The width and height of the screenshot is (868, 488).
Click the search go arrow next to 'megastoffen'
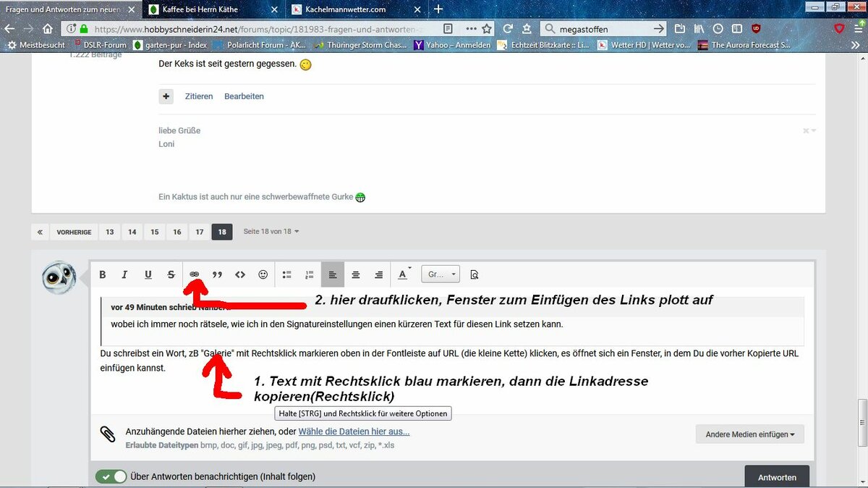point(658,29)
